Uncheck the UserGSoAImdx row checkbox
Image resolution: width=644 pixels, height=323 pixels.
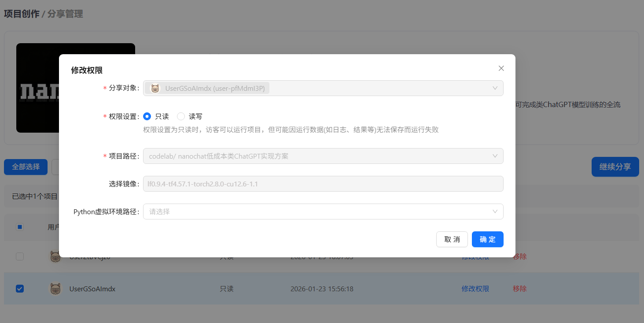(x=20, y=289)
